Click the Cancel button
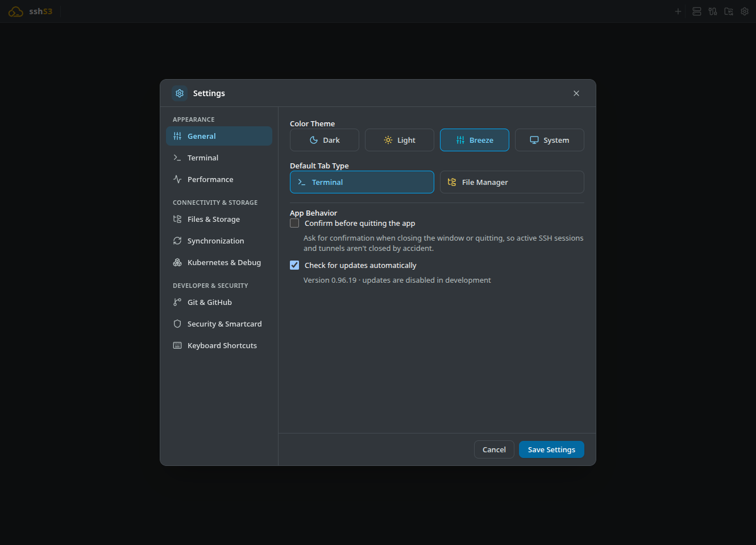756x545 pixels. [x=494, y=449]
